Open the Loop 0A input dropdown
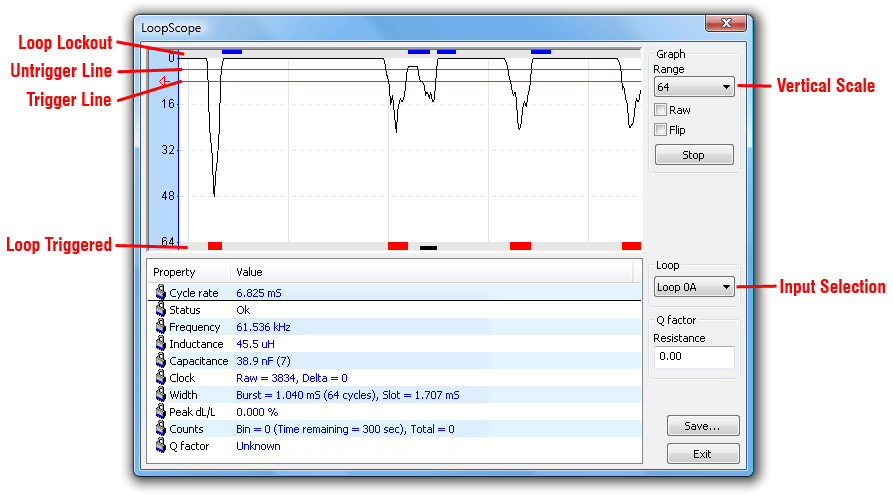Viewport: 893px width, 495px height. point(694,287)
